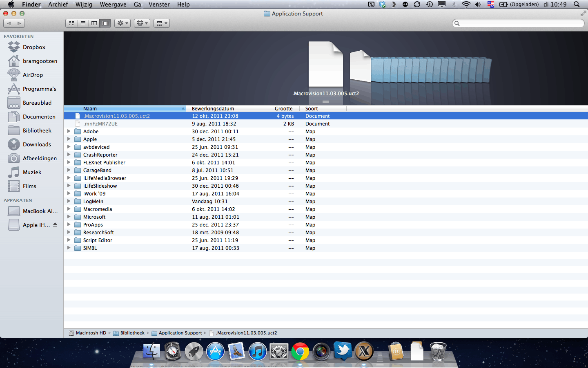The height and width of the screenshot is (368, 588).
Task: Expand the SIMBL folder
Action: [69, 248]
